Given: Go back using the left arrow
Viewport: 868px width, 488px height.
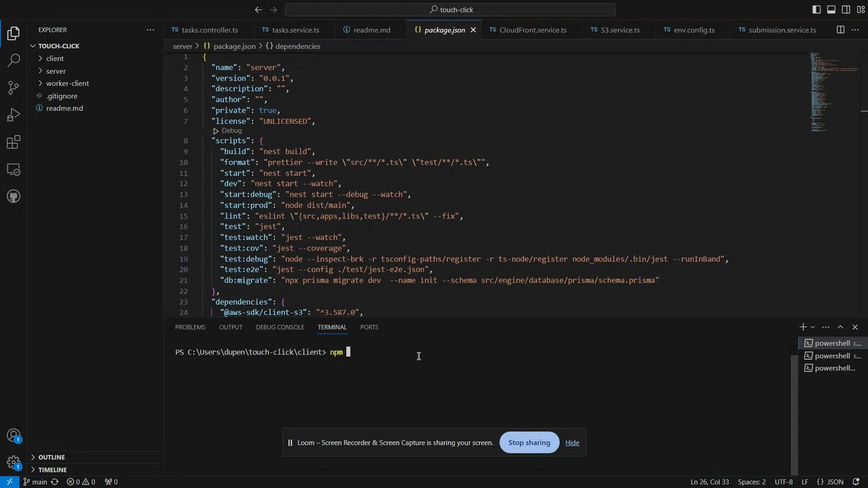Looking at the screenshot, I should coord(258,9).
